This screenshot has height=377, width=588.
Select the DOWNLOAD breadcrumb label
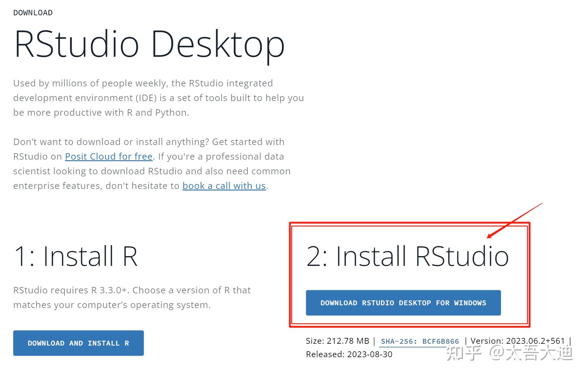[x=33, y=13]
